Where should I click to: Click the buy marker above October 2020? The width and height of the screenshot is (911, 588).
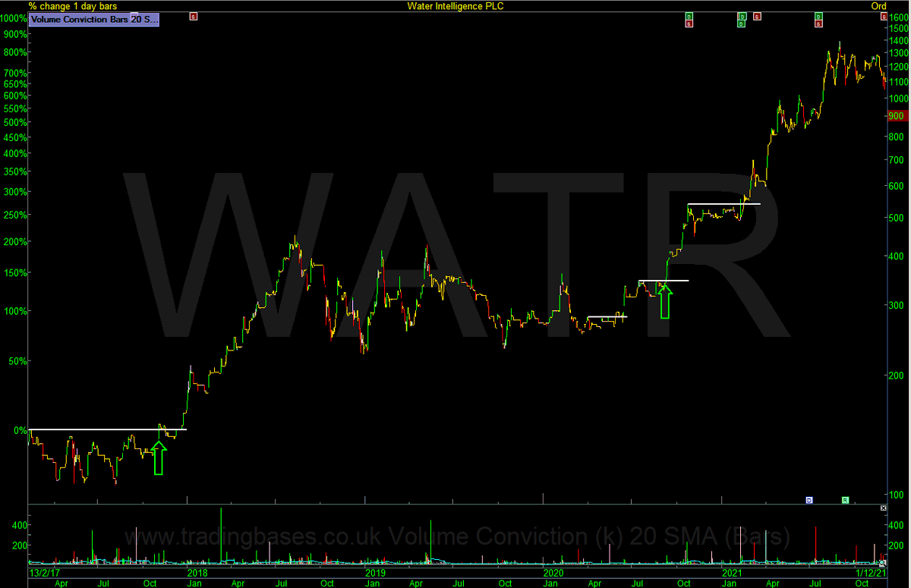pyautogui.click(x=689, y=16)
